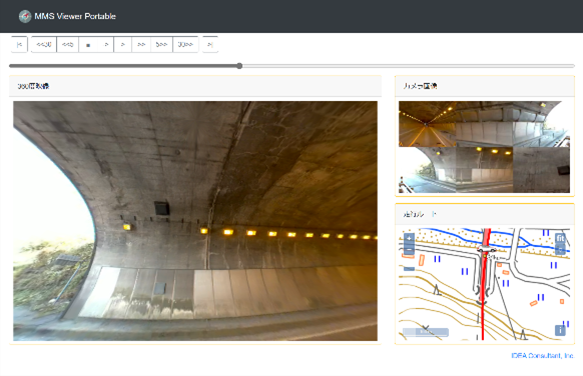Step back 20 frames (<<20)
The height and width of the screenshot is (376, 583).
(x=44, y=45)
